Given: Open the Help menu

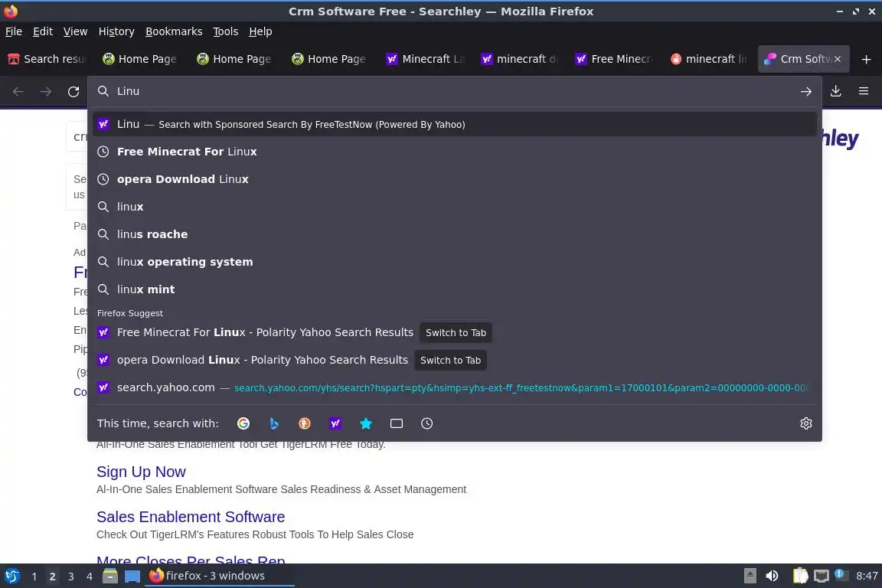Looking at the screenshot, I should [x=260, y=31].
